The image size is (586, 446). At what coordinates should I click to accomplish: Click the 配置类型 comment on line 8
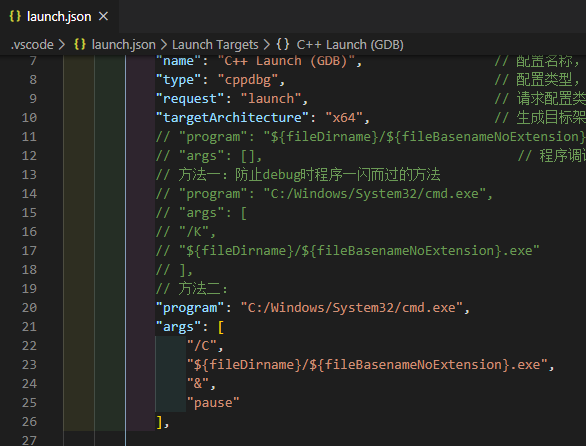[537, 80]
